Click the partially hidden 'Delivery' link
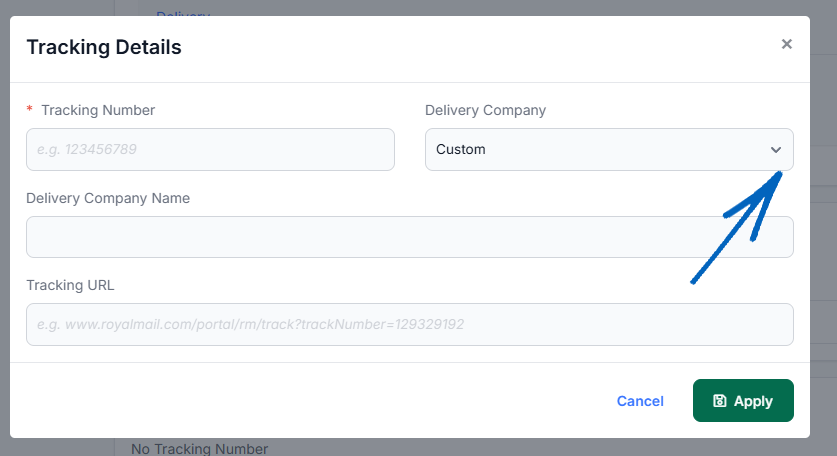The height and width of the screenshot is (456, 837). pos(183,13)
